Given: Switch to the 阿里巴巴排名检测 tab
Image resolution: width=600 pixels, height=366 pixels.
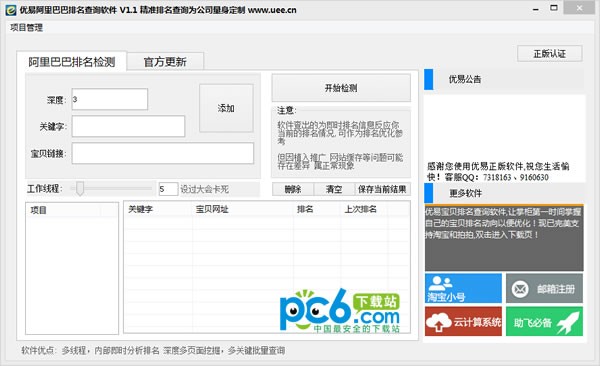Looking at the screenshot, I should pos(72,62).
